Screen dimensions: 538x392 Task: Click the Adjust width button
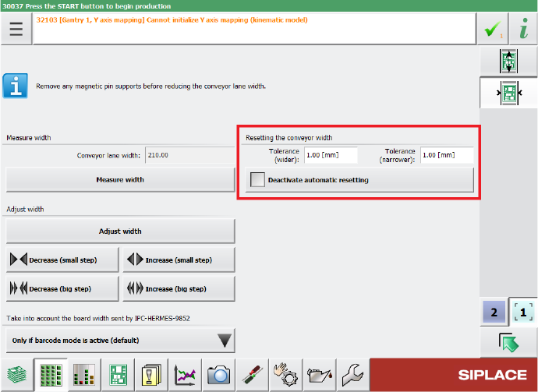pyautogui.click(x=120, y=231)
